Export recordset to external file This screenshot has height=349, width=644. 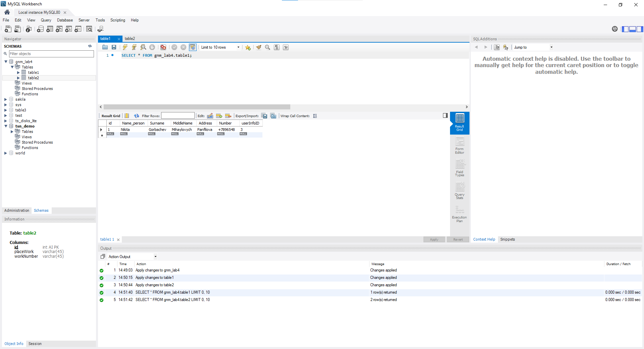(264, 116)
